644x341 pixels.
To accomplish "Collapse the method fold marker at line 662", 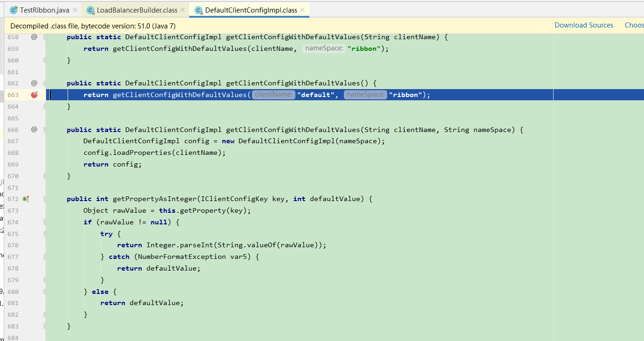I will point(46,83).
